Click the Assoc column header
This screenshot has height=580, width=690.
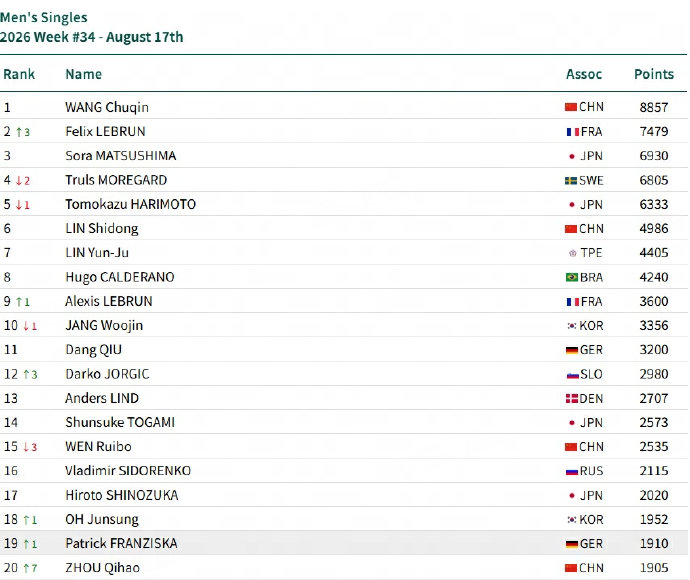click(x=584, y=74)
